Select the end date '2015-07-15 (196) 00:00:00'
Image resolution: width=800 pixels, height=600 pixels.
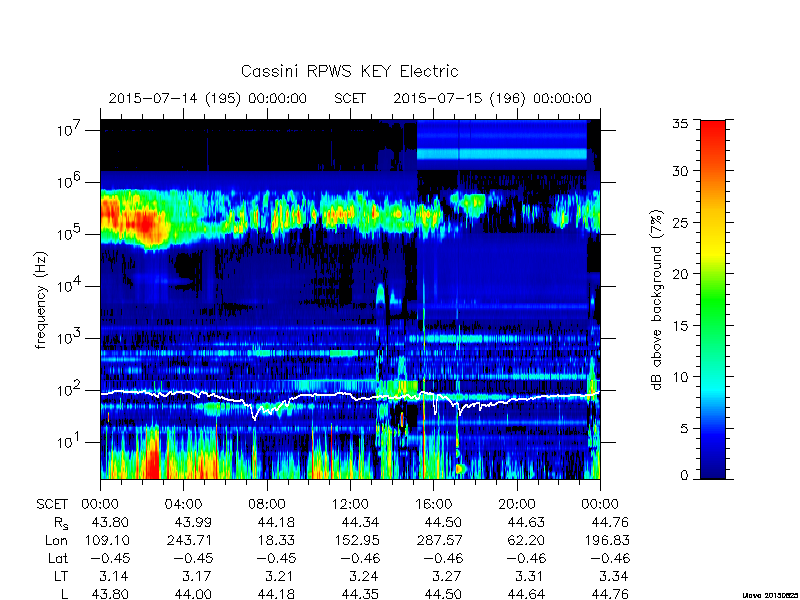492,98
